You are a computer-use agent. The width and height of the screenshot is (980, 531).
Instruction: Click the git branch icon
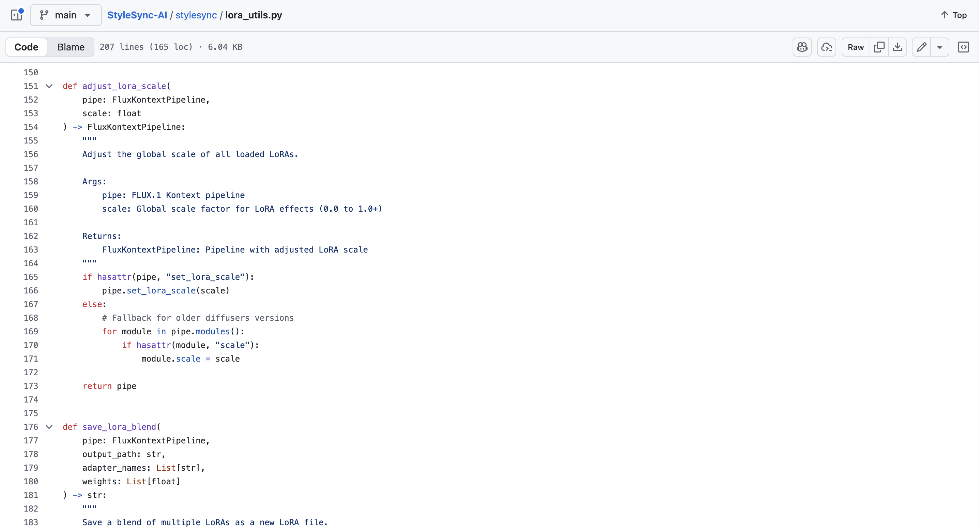44,15
